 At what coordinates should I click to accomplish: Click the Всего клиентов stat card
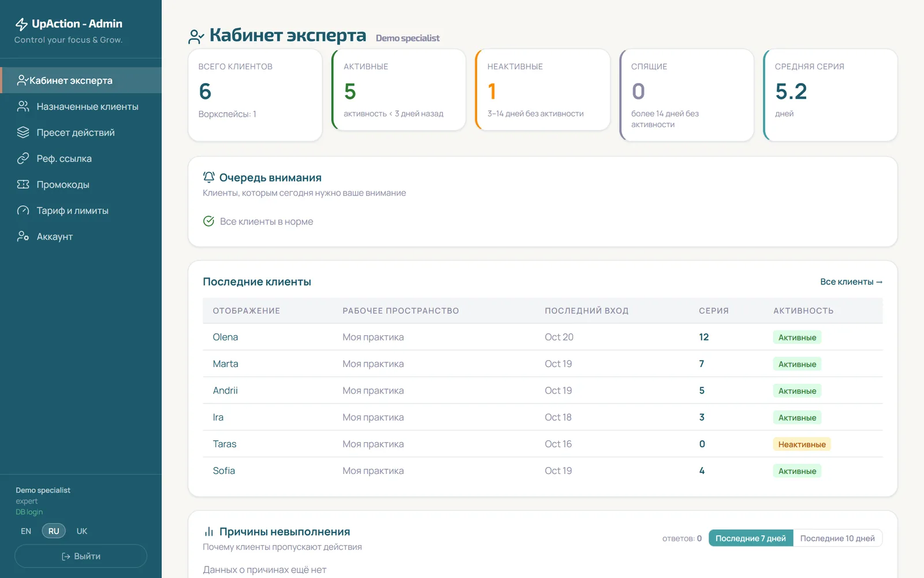pos(255,95)
